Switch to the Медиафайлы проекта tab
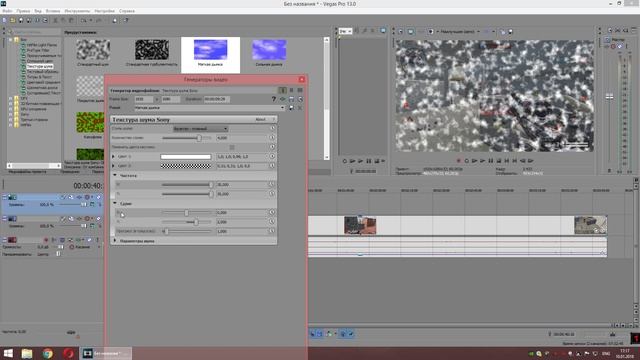This screenshot has width=640, height=360. coord(28,172)
